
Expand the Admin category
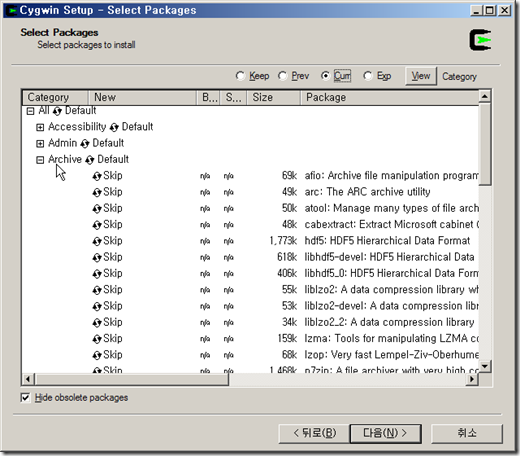coord(40,144)
